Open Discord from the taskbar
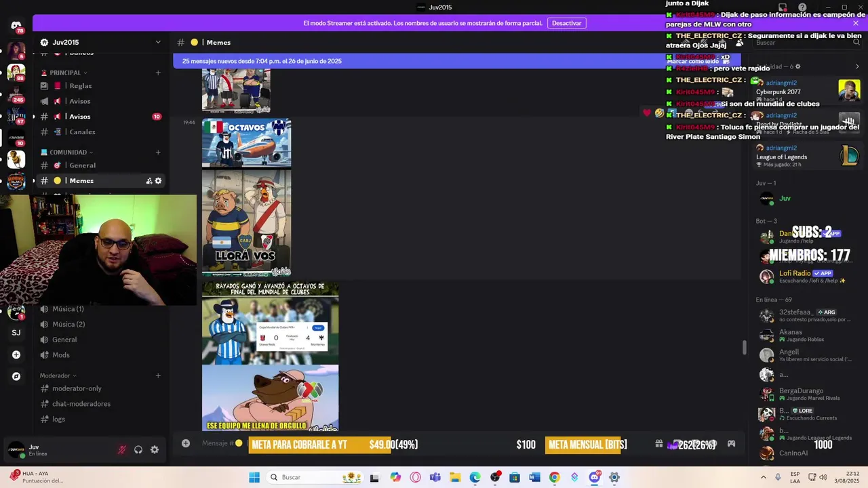The height and width of the screenshot is (488, 868). click(x=595, y=477)
